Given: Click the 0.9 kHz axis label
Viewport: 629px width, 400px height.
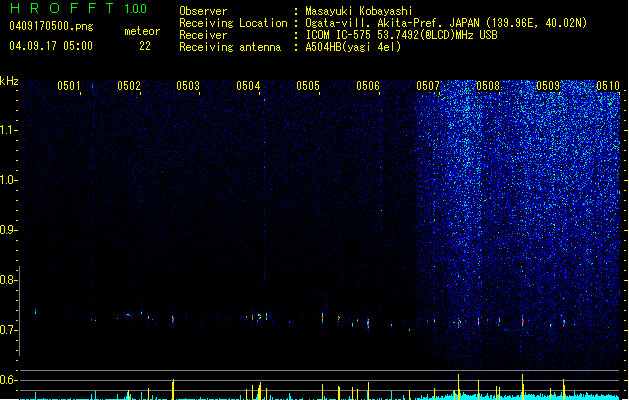Looking at the screenshot, I should (x=8, y=230).
